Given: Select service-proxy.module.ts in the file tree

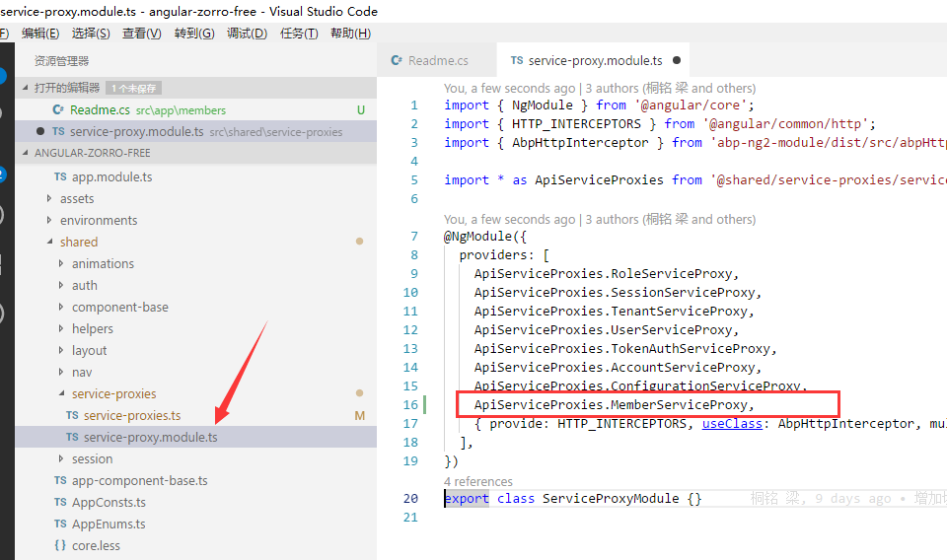Looking at the screenshot, I should tap(195, 437).
